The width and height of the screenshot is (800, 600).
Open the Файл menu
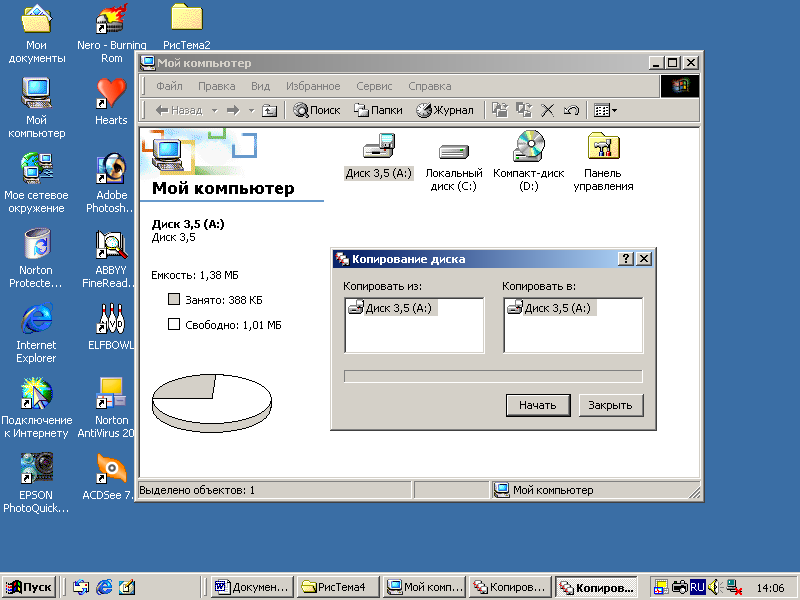click(169, 86)
